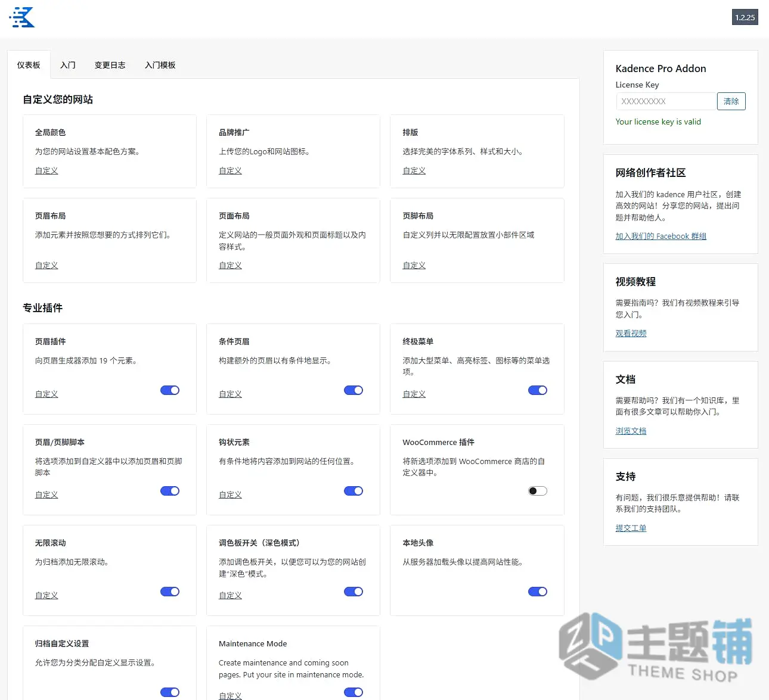Toggle the 归档自定义设置 switch
This screenshot has width=769, height=700.
coord(170,692)
